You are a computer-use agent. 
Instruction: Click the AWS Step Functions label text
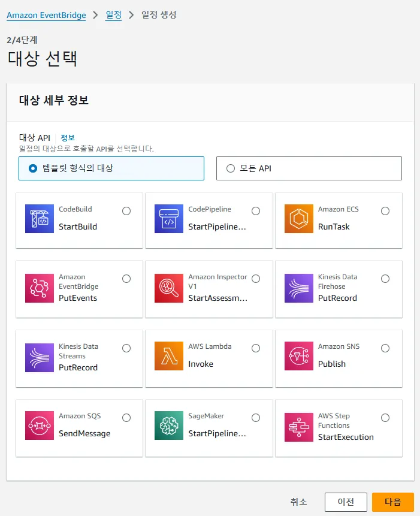(x=334, y=421)
